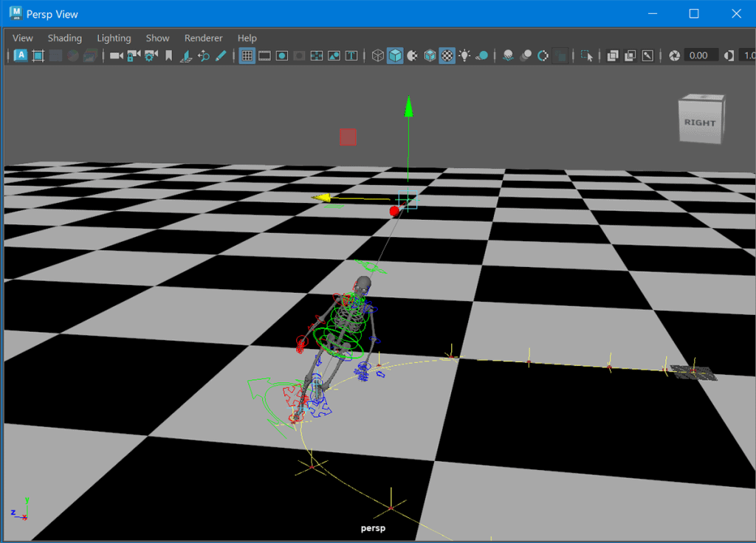Click the Textured checker-sphere icon
The width and height of the screenshot is (756, 543).
point(447,55)
